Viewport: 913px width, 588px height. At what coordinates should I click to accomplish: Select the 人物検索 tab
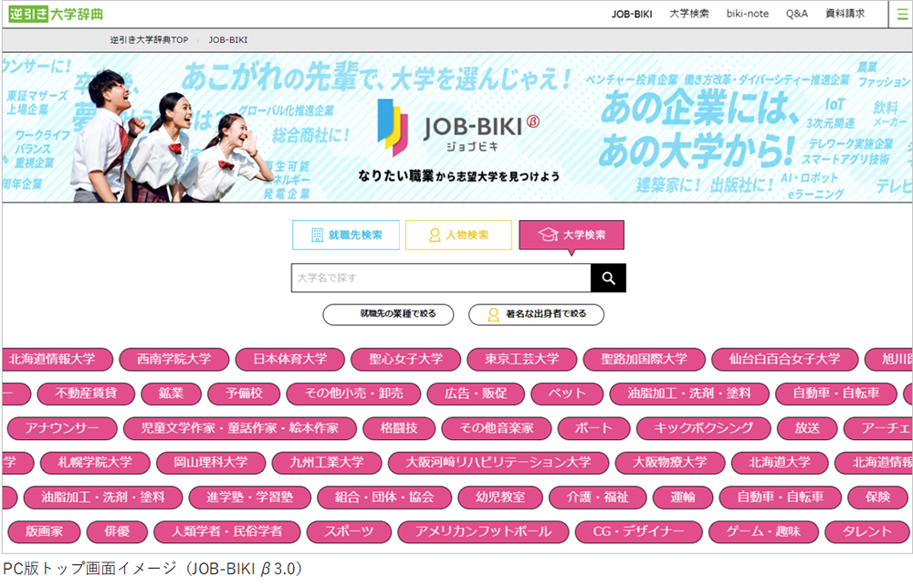pyautogui.click(x=458, y=235)
